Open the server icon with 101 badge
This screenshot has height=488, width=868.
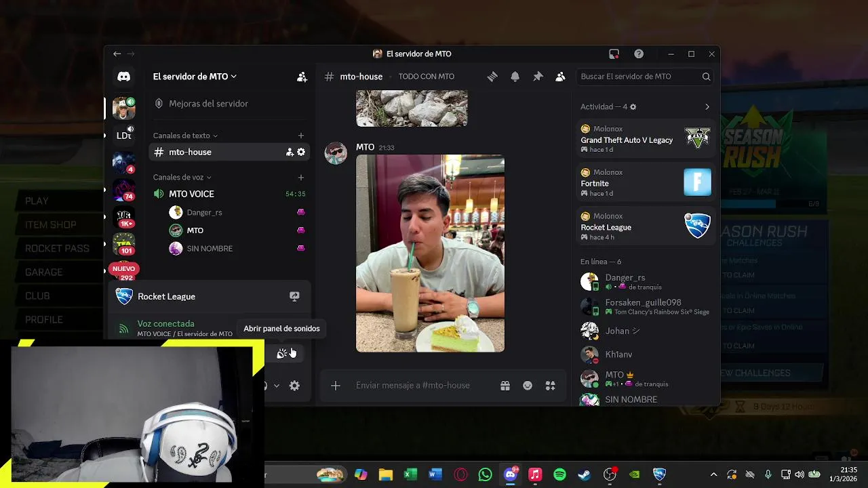coord(123,243)
